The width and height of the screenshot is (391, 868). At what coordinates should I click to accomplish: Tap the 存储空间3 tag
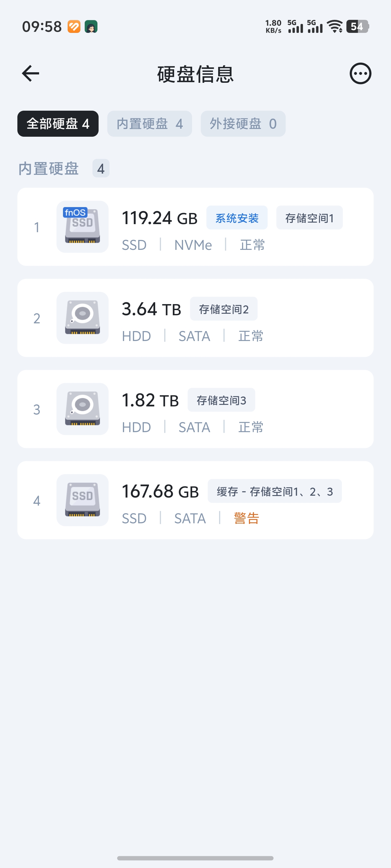(x=221, y=400)
